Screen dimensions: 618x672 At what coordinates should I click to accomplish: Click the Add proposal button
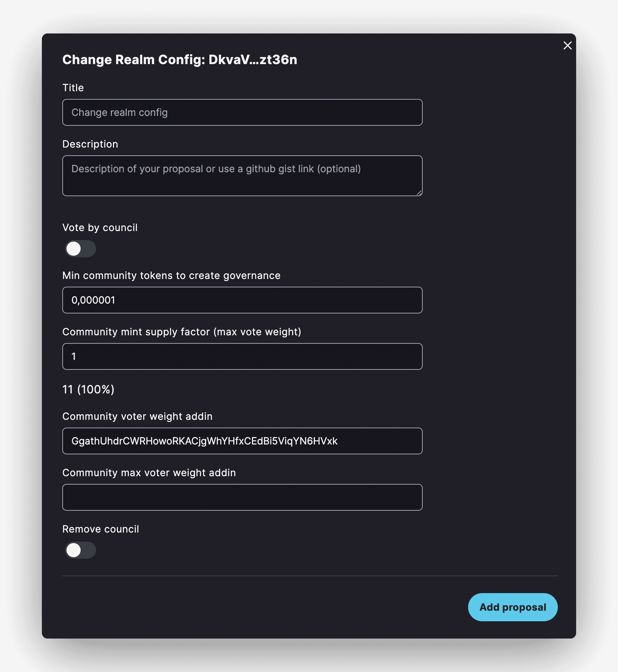tap(512, 607)
